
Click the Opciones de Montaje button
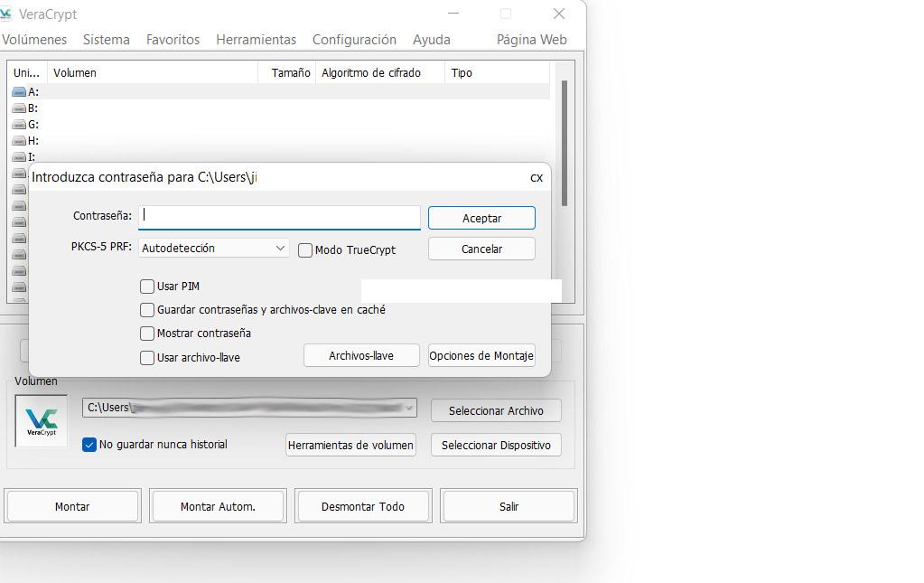(x=481, y=356)
